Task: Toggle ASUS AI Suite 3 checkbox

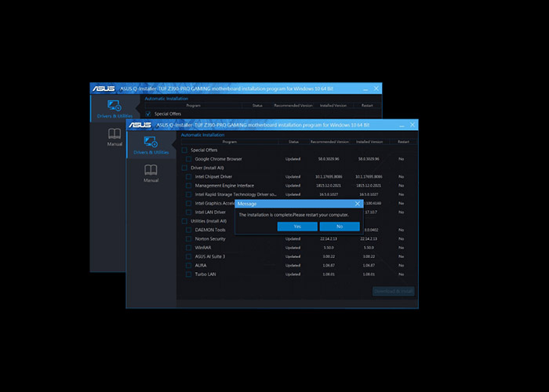Action: tap(189, 256)
